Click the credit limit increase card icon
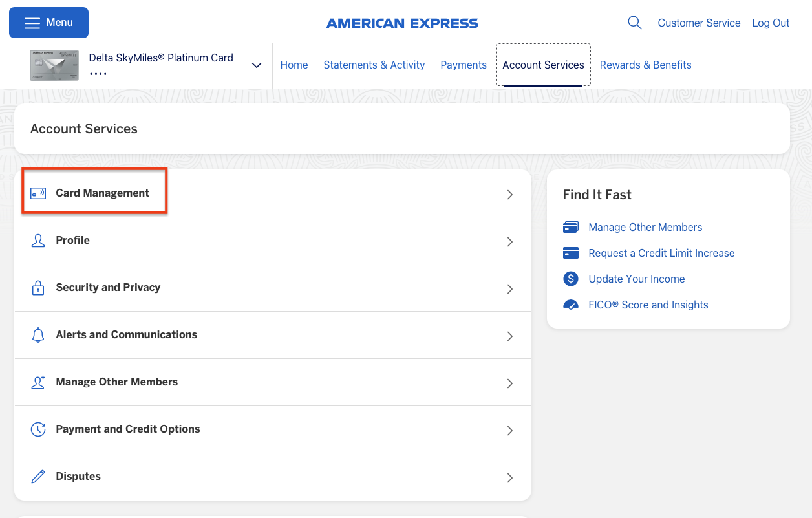Image resolution: width=812 pixels, height=518 pixels. click(570, 253)
